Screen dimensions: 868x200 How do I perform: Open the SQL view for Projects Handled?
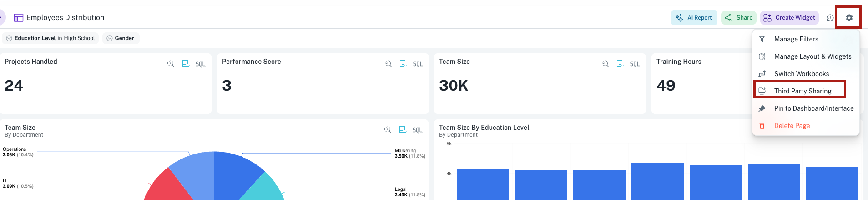pos(200,64)
